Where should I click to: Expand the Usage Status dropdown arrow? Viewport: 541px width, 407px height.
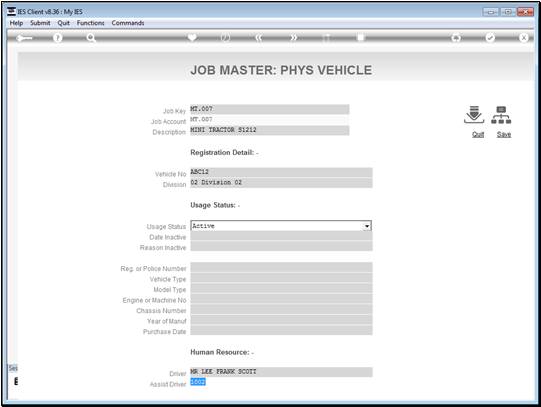point(367,226)
